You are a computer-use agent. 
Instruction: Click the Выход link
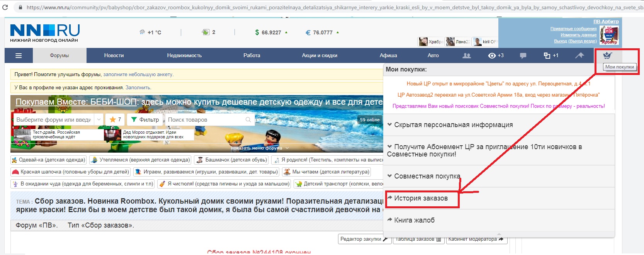click(x=560, y=41)
